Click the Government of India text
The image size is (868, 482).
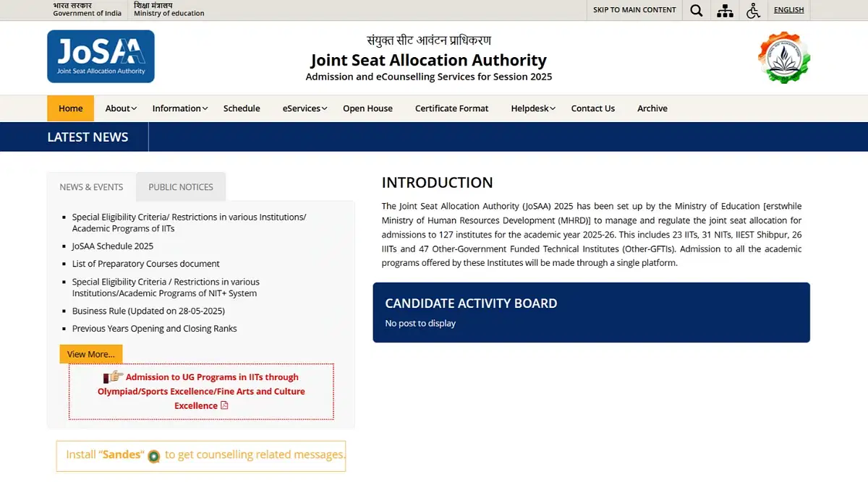(88, 14)
